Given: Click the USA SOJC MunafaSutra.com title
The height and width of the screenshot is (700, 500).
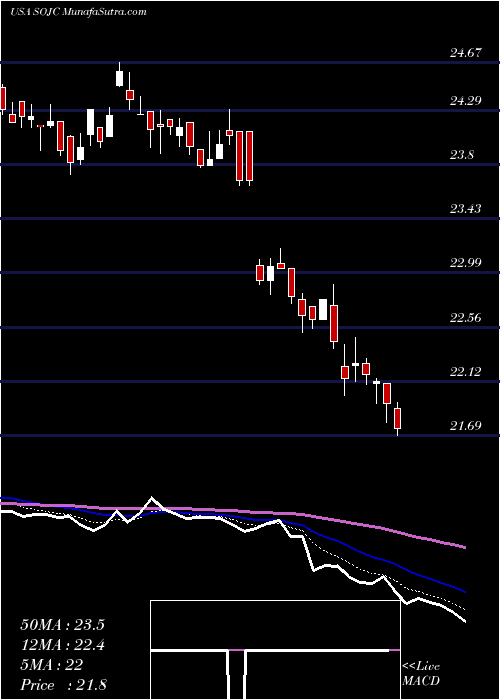Looking at the screenshot, I should pos(78,12).
